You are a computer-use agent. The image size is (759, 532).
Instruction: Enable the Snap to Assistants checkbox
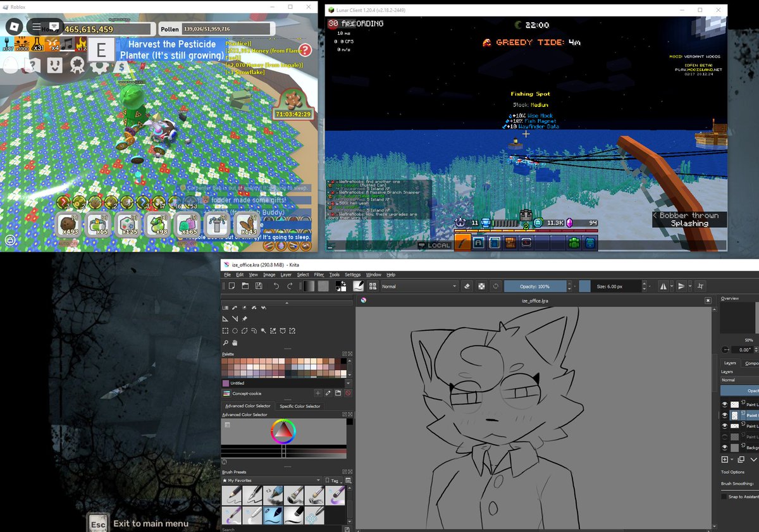(x=724, y=497)
